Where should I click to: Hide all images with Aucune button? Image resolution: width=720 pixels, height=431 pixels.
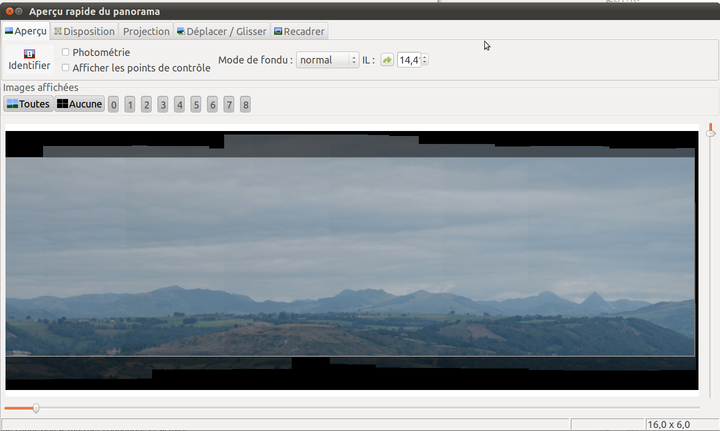(x=79, y=104)
